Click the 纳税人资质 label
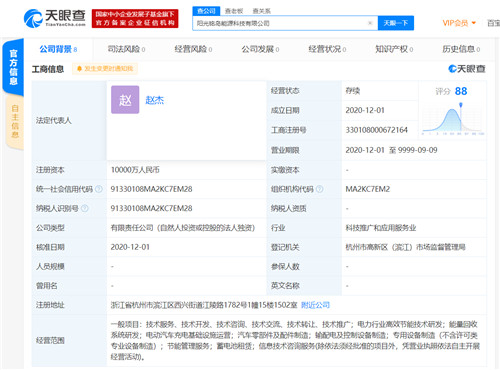 coord(288,208)
